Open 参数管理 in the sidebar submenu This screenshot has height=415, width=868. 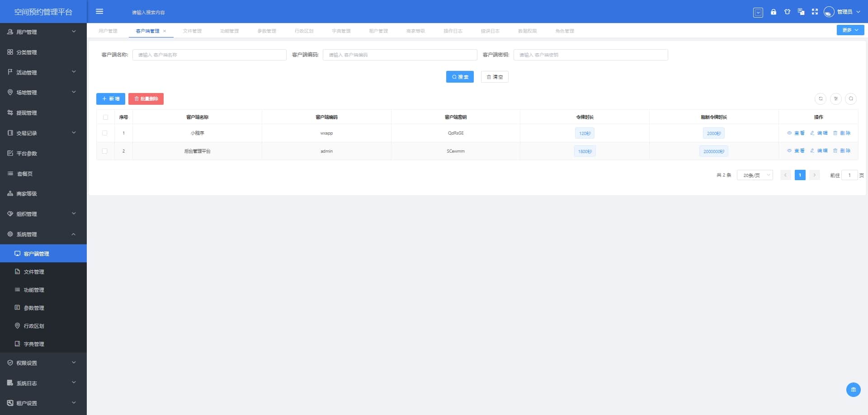43,308
